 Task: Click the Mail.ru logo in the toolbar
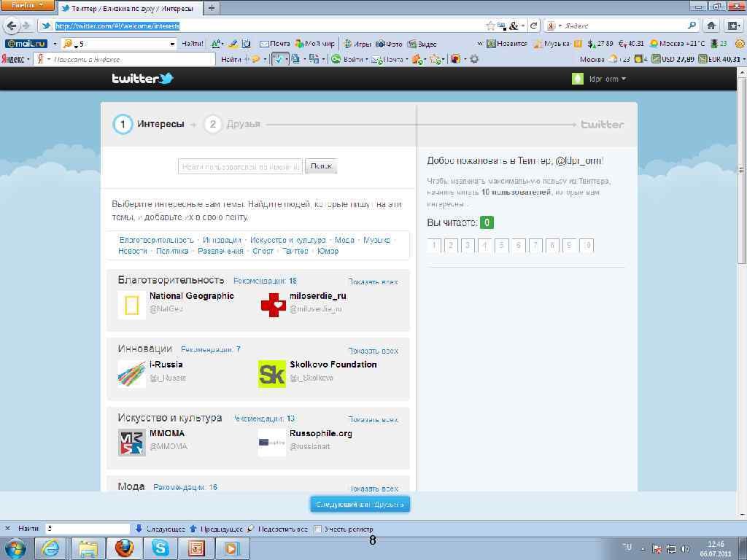pos(26,44)
